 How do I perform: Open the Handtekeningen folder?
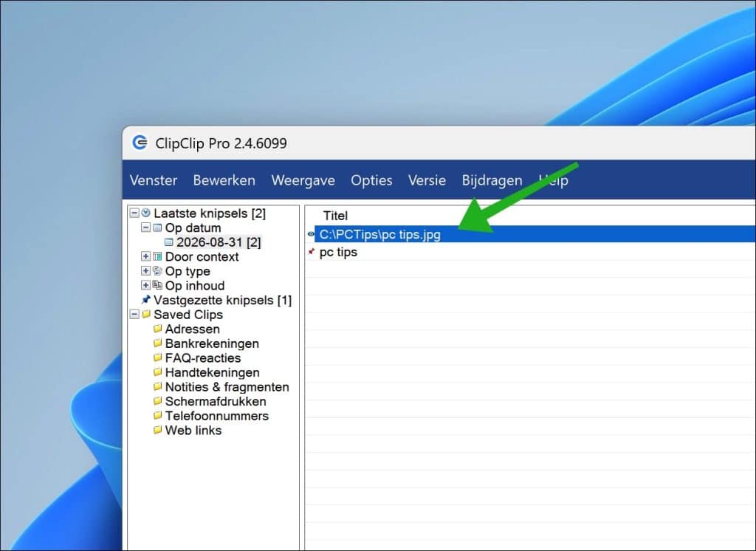[x=212, y=372]
